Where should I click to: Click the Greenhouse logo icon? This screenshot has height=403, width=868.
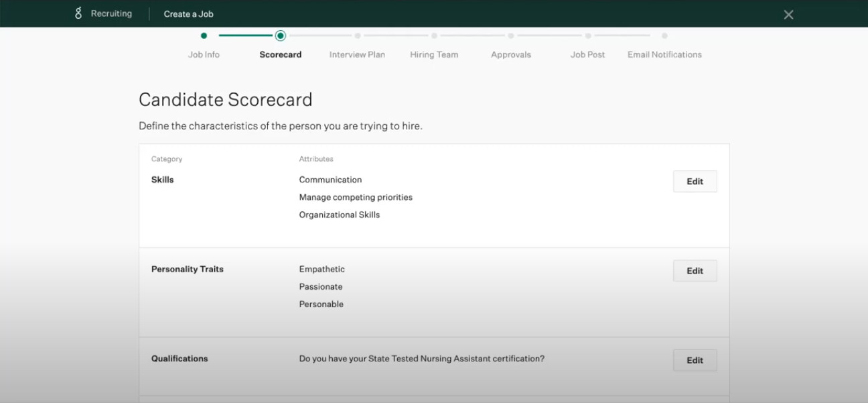click(x=78, y=13)
